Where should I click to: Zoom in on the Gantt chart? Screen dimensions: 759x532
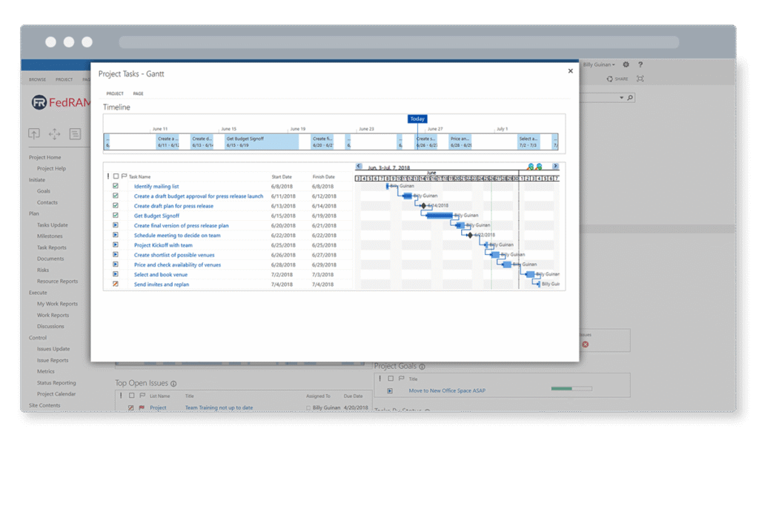pyautogui.click(x=531, y=167)
